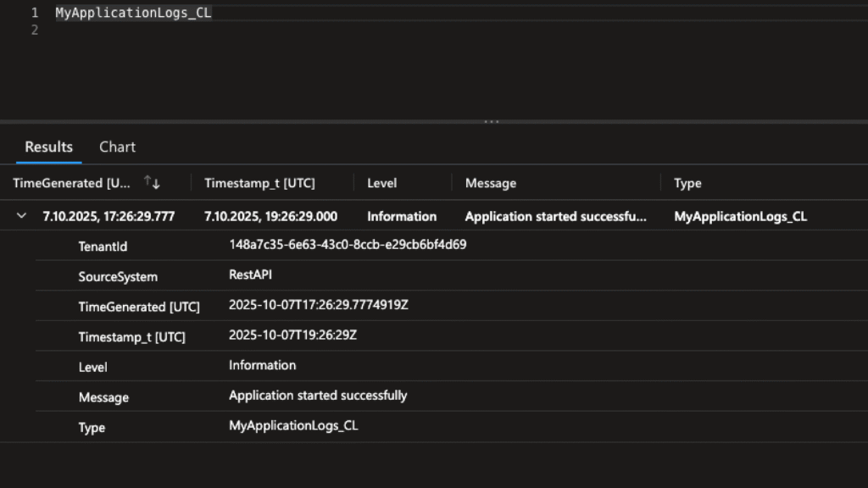Click line number 1 in editor gutter
Viewport: 868px width, 488px height.
(34, 13)
